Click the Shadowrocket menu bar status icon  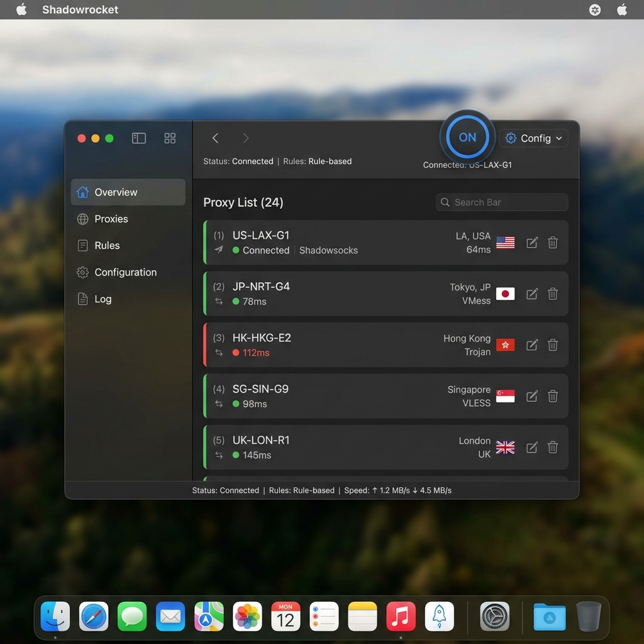(x=595, y=9)
